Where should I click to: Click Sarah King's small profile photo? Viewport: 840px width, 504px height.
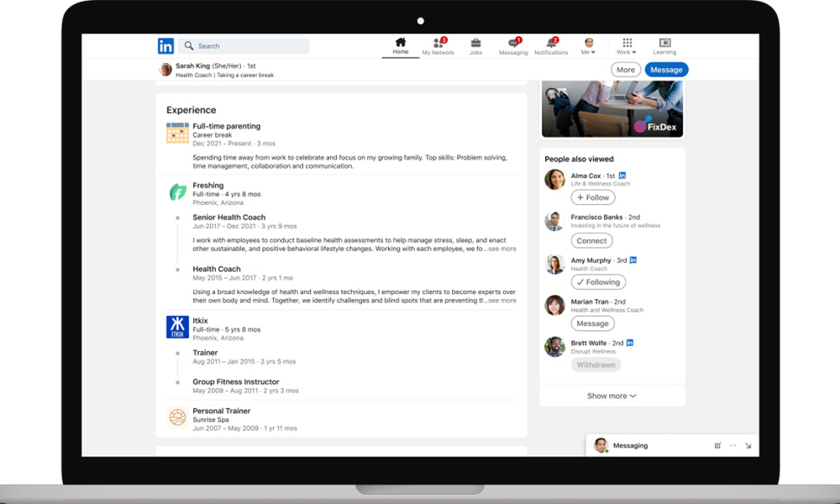click(x=165, y=70)
